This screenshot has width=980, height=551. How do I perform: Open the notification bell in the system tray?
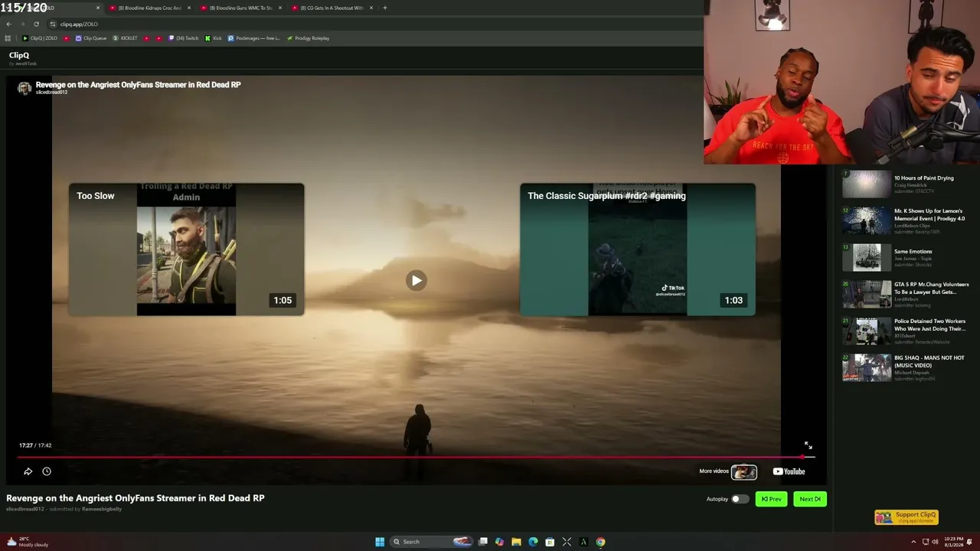click(969, 542)
